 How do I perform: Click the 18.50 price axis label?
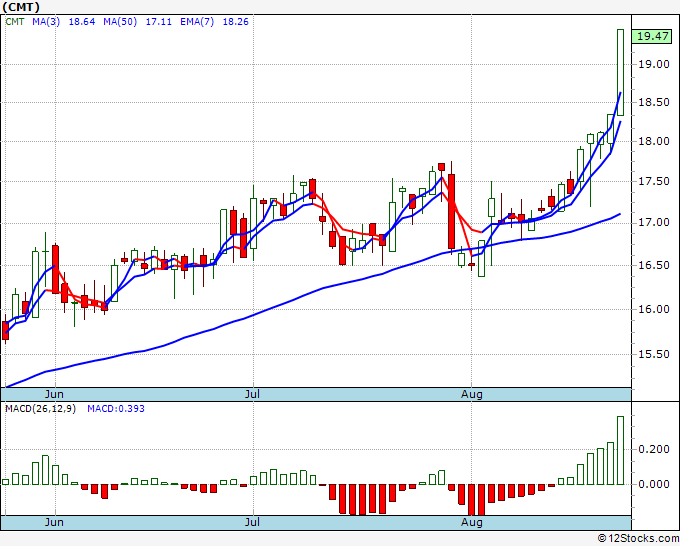[x=654, y=102]
